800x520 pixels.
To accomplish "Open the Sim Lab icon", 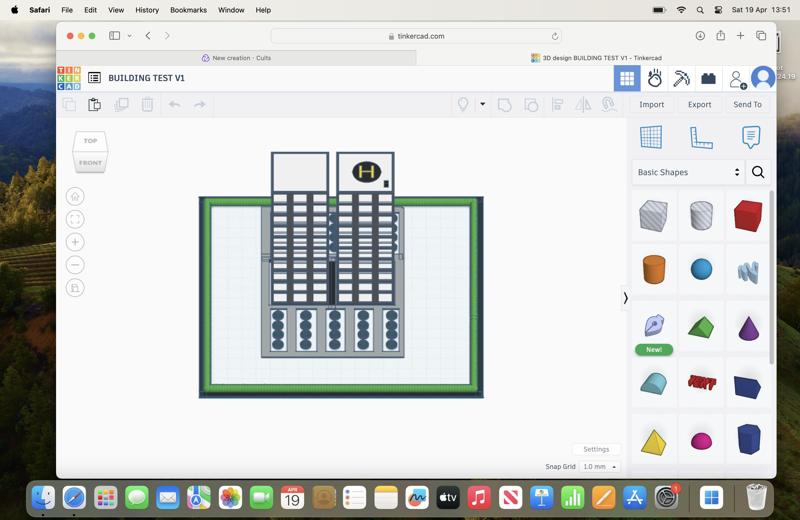I will (x=655, y=79).
